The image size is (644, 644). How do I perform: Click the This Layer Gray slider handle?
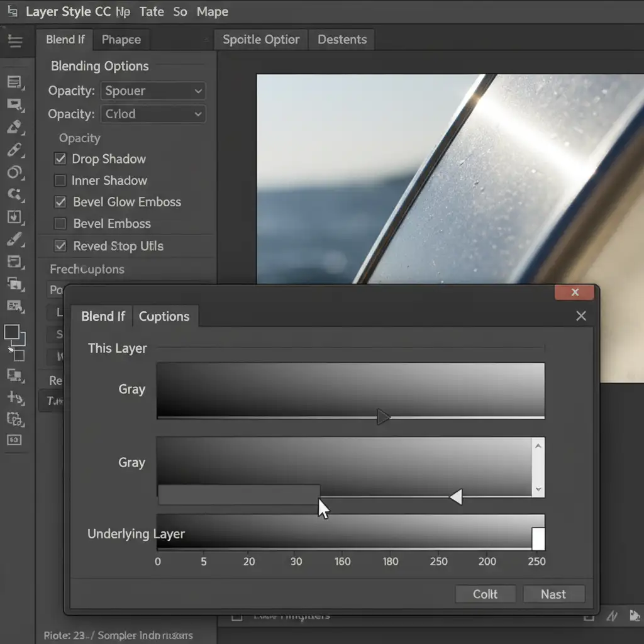coord(383,416)
